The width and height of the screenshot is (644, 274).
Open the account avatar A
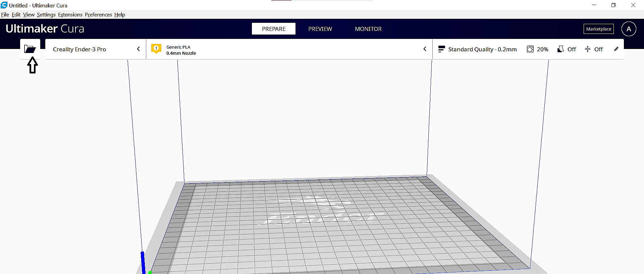(629, 29)
